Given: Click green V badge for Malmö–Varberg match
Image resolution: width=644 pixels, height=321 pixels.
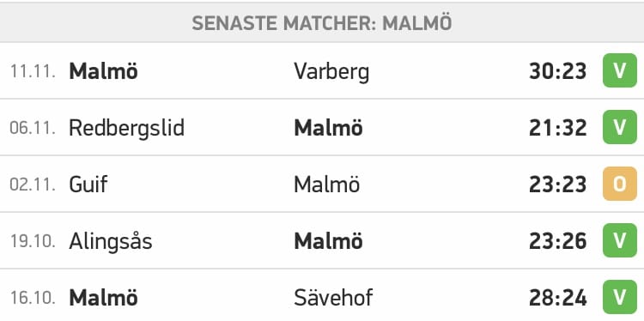Looking at the screenshot, I should click(619, 70).
